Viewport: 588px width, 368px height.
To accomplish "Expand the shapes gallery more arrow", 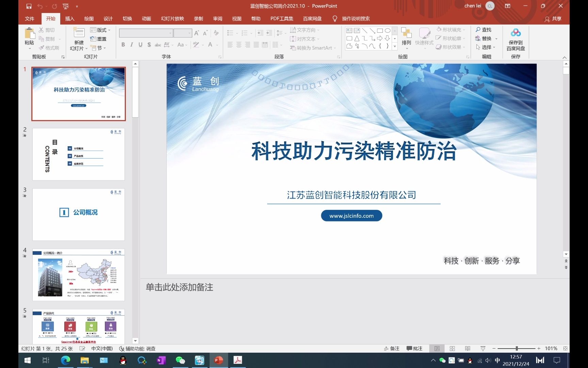I will click(395, 46).
